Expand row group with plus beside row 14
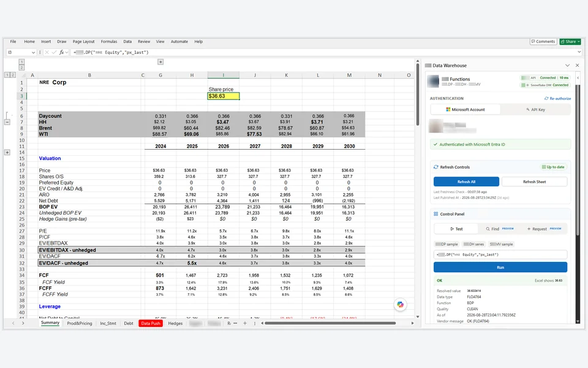The height and width of the screenshot is (368, 588). [x=7, y=153]
